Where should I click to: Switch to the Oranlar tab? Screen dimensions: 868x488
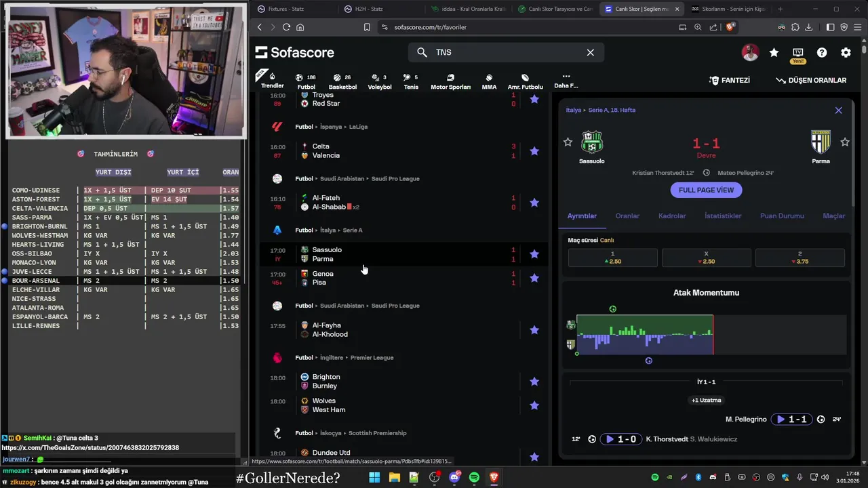(627, 216)
